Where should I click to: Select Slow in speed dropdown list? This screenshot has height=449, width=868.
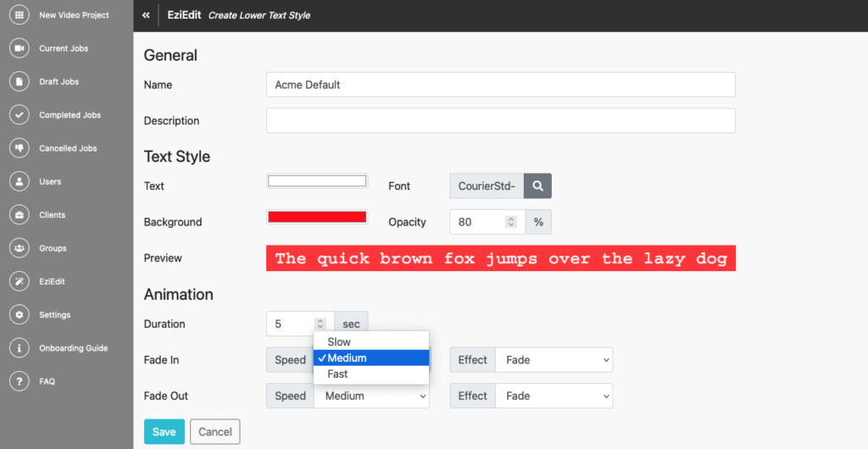click(x=371, y=341)
